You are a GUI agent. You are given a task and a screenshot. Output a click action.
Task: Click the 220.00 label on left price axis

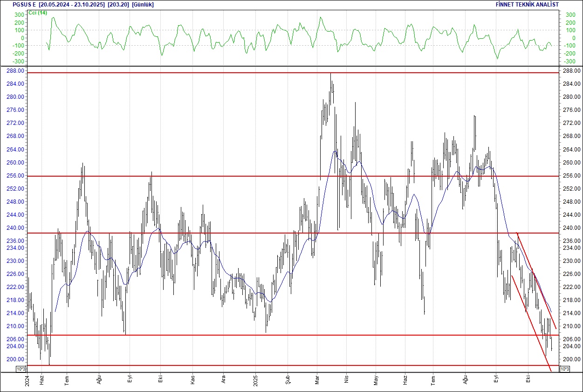pyautogui.click(x=18, y=294)
